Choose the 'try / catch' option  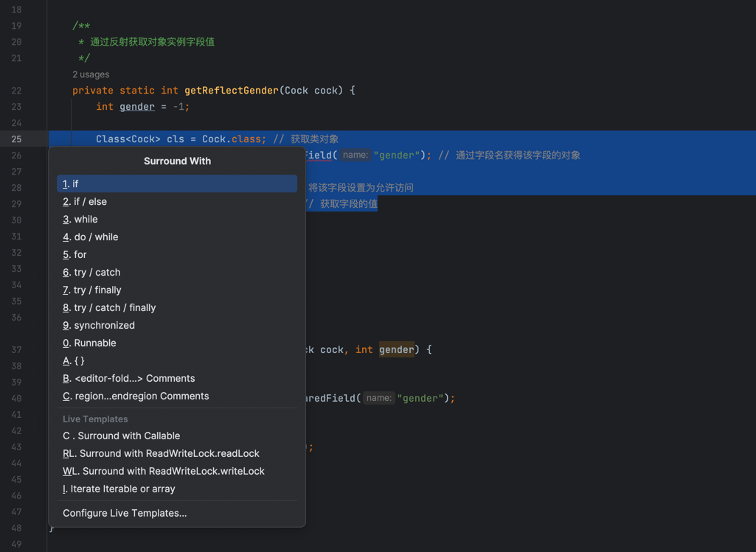91,272
